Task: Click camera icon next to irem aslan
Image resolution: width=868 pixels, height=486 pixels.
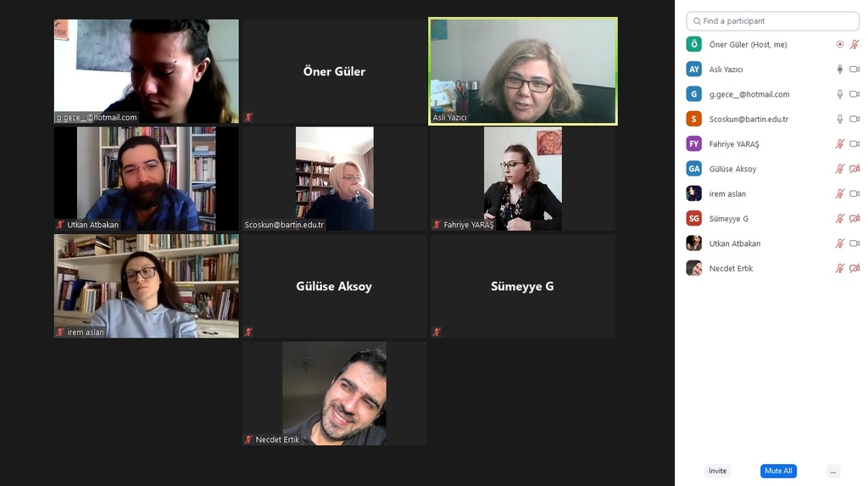Action: (854, 194)
